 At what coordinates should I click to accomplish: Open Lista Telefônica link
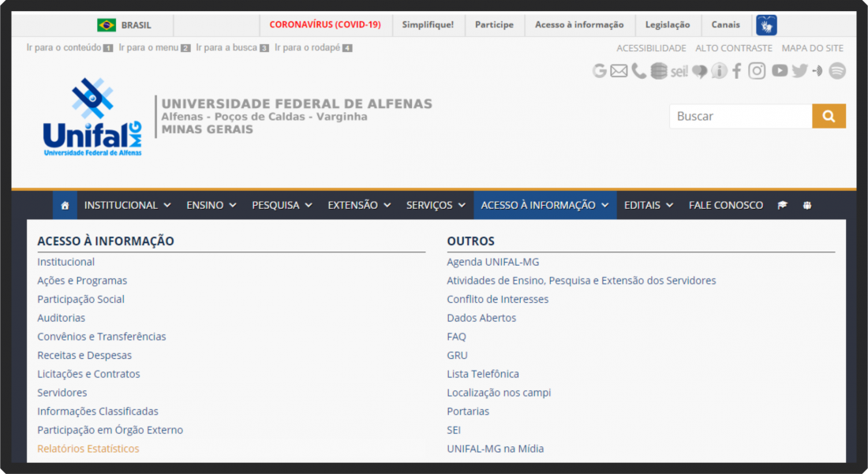coord(483,374)
